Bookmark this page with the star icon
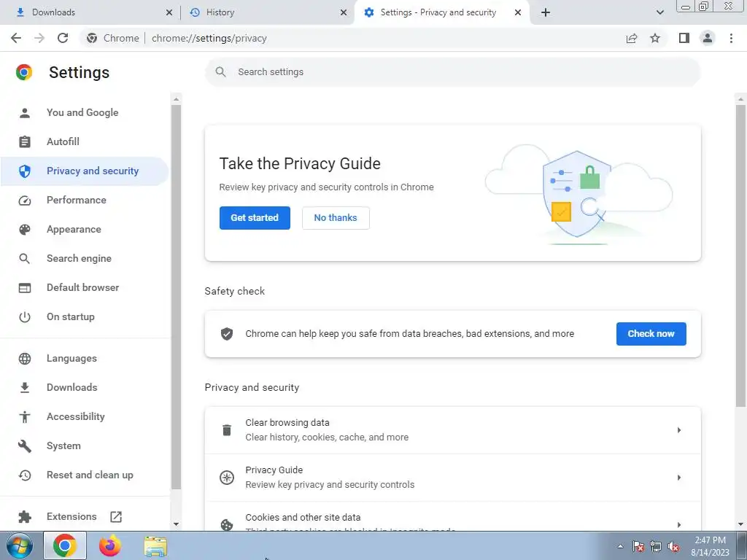This screenshot has height=560, width=747. click(655, 38)
